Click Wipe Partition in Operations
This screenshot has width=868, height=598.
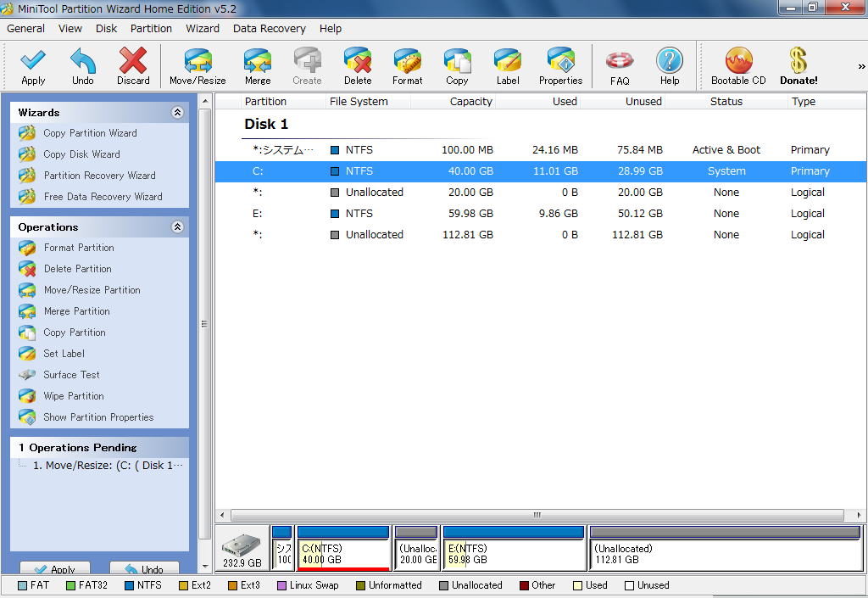coord(74,396)
